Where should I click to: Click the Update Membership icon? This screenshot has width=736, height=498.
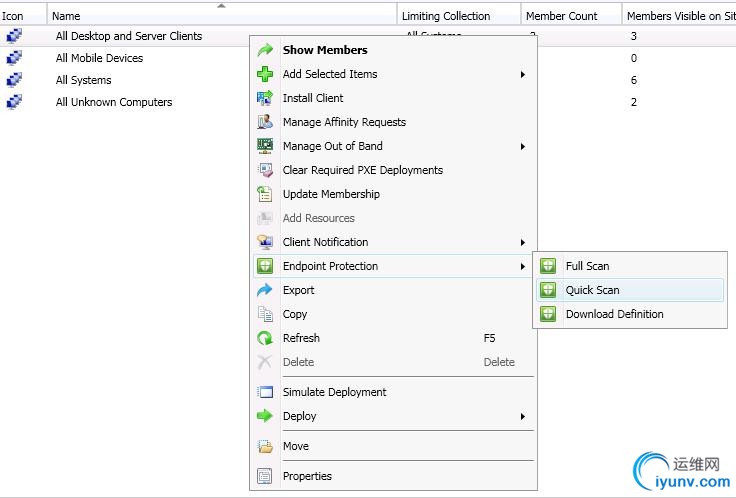(265, 194)
